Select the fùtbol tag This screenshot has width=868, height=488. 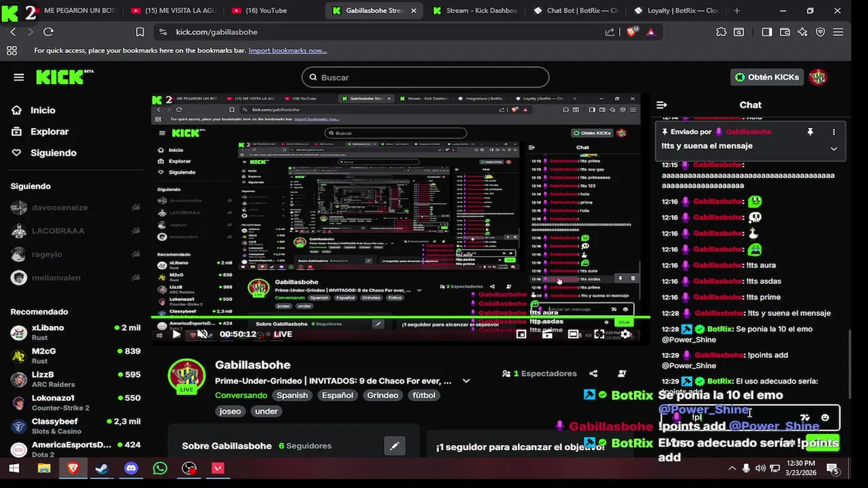pyautogui.click(x=423, y=395)
